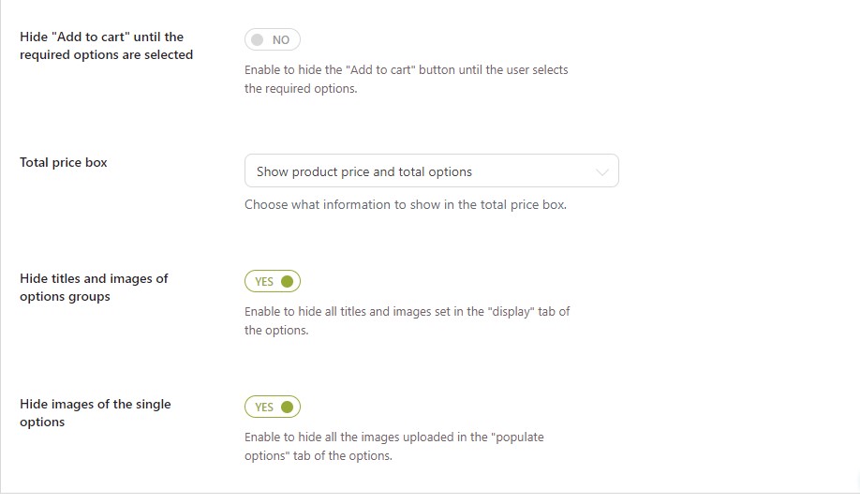Click "Hide images of the single options" label
Image resolution: width=860 pixels, height=504 pixels.
(96, 413)
